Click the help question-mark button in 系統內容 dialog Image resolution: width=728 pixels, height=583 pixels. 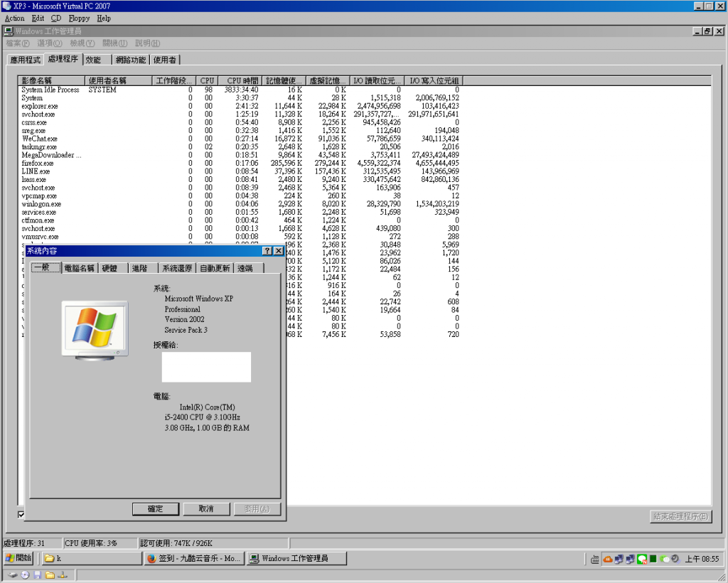click(267, 251)
